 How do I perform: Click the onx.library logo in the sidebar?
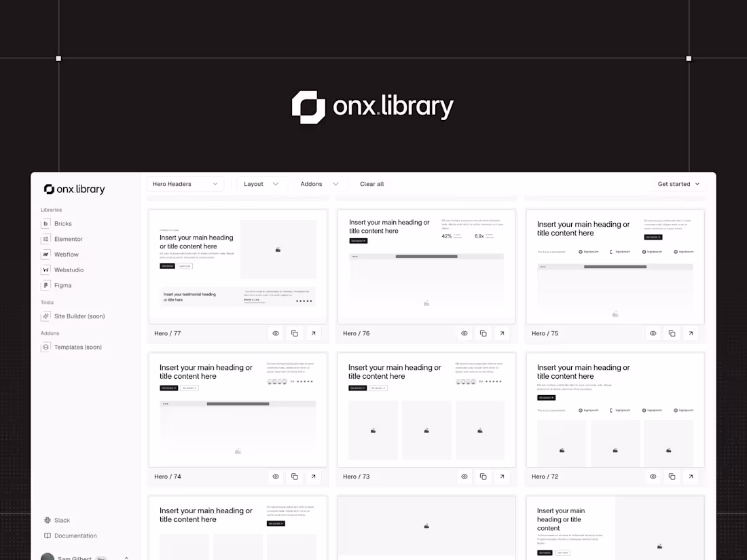73,189
